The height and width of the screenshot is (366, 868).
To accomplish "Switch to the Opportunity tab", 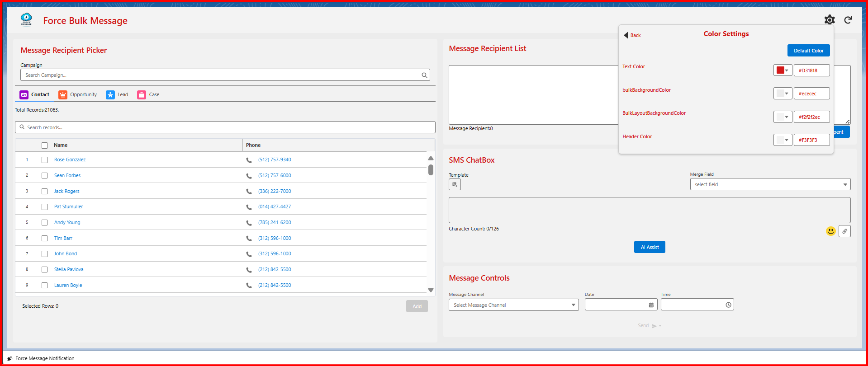I will 78,95.
